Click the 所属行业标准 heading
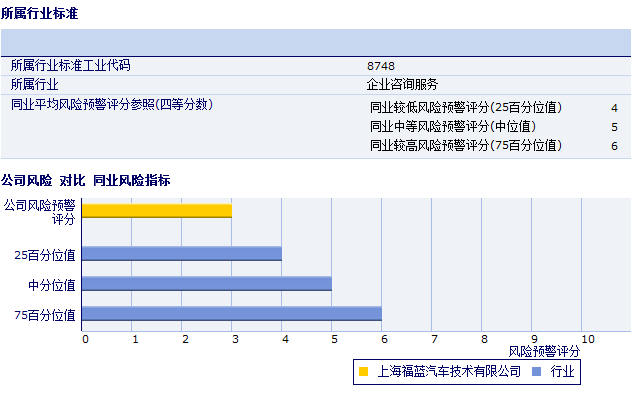This screenshot has height=394, width=642. 39,13
